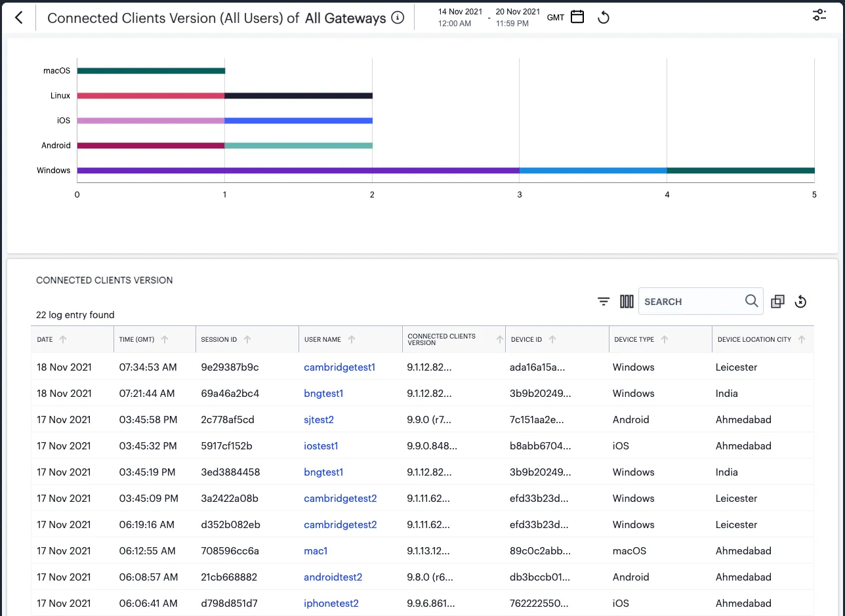Select session ID 9e29387b9c cell
Screen dimensions: 845x616
pos(230,367)
